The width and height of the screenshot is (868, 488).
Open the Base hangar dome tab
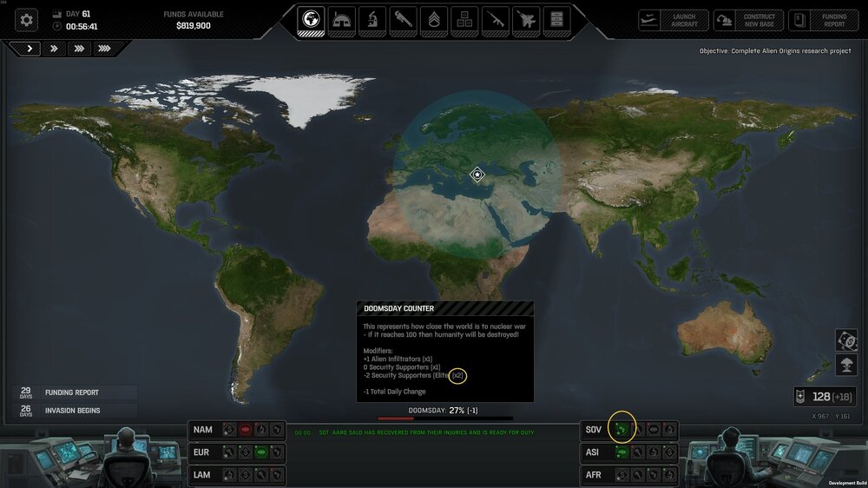tap(341, 21)
